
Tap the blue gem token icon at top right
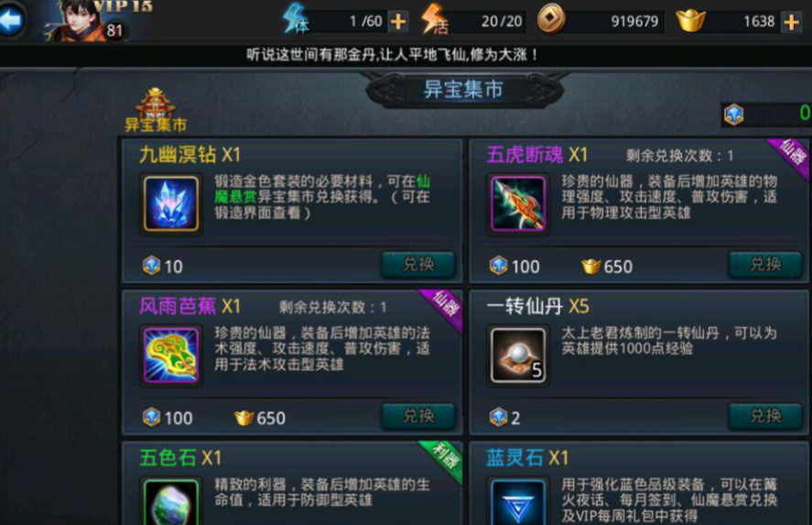pos(733,114)
